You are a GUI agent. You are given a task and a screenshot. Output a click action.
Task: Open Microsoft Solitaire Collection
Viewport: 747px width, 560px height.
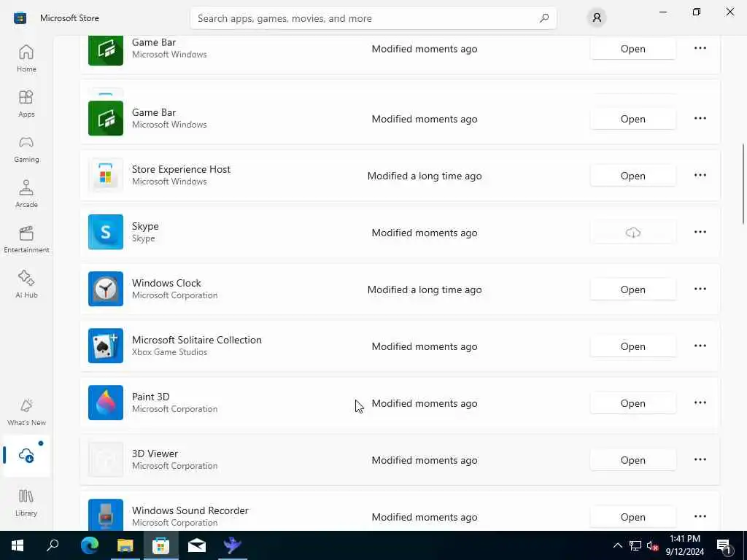click(632, 346)
